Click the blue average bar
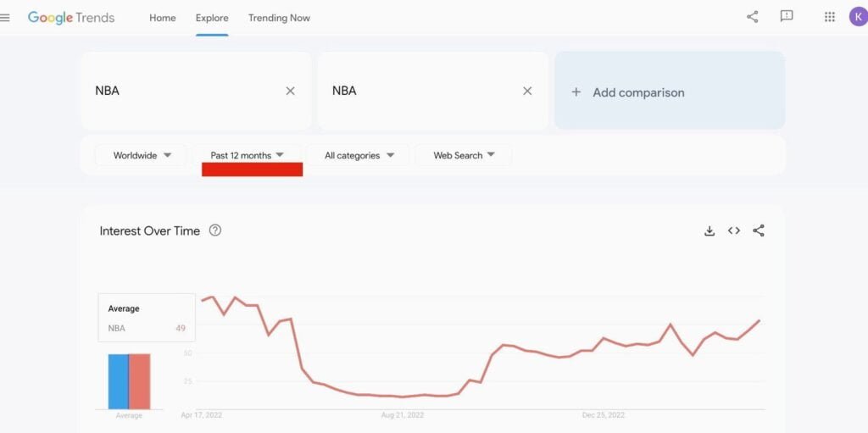 point(119,381)
